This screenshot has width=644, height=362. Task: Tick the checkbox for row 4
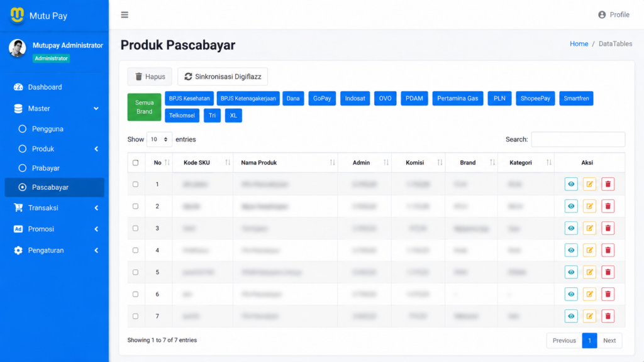(136, 250)
